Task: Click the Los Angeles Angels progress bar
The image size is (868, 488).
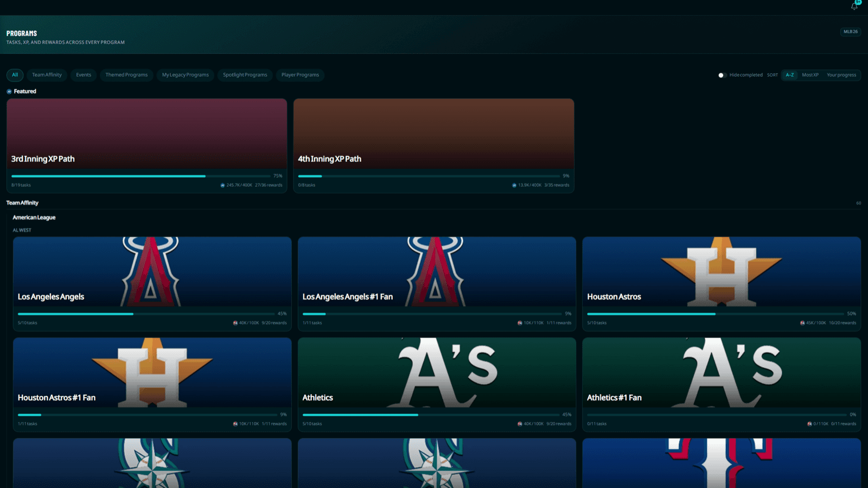Action: pos(146,314)
